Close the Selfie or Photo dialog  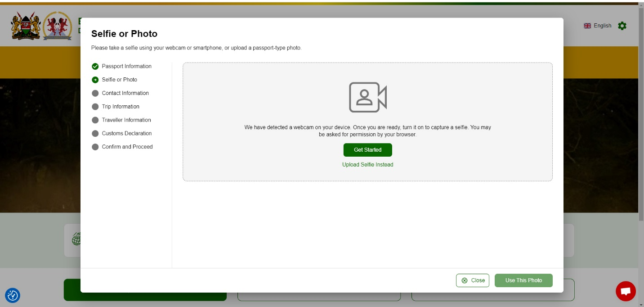click(x=473, y=280)
